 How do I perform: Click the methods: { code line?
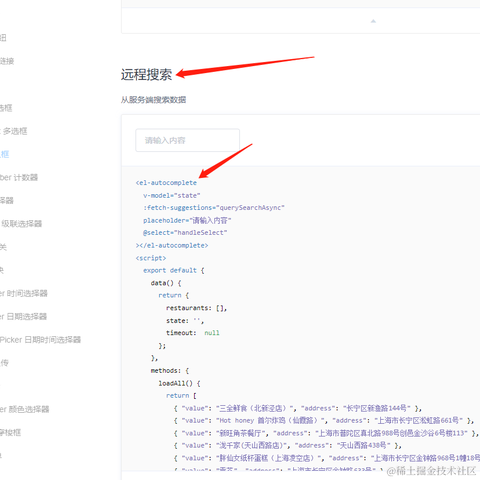(x=170, y=371)
